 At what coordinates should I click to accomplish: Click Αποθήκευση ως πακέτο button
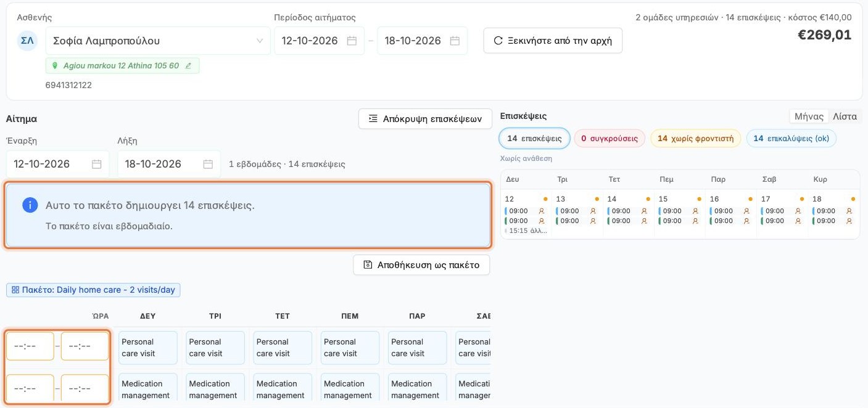click(421, 265)
